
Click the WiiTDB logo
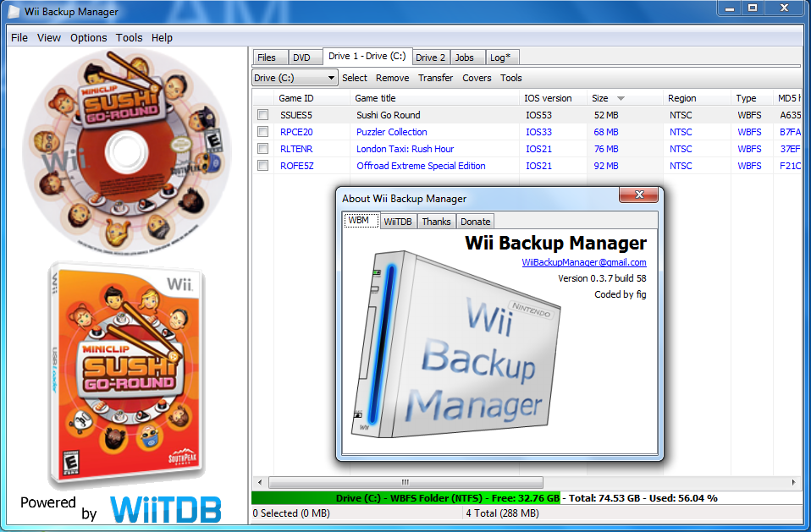pos(166,509)
